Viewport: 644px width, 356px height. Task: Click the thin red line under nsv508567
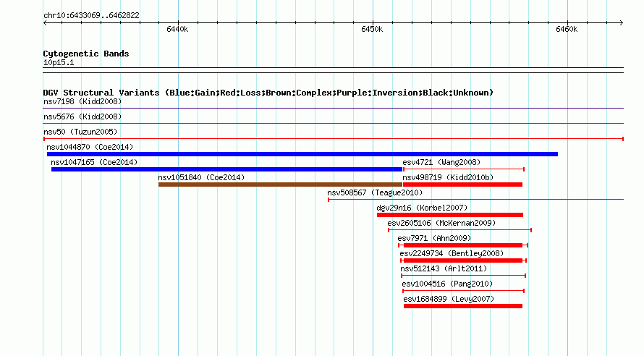[x=476, y=200]
